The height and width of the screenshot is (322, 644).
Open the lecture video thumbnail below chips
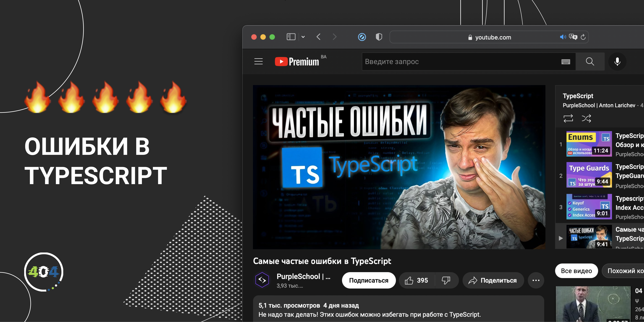pos(593,304)
